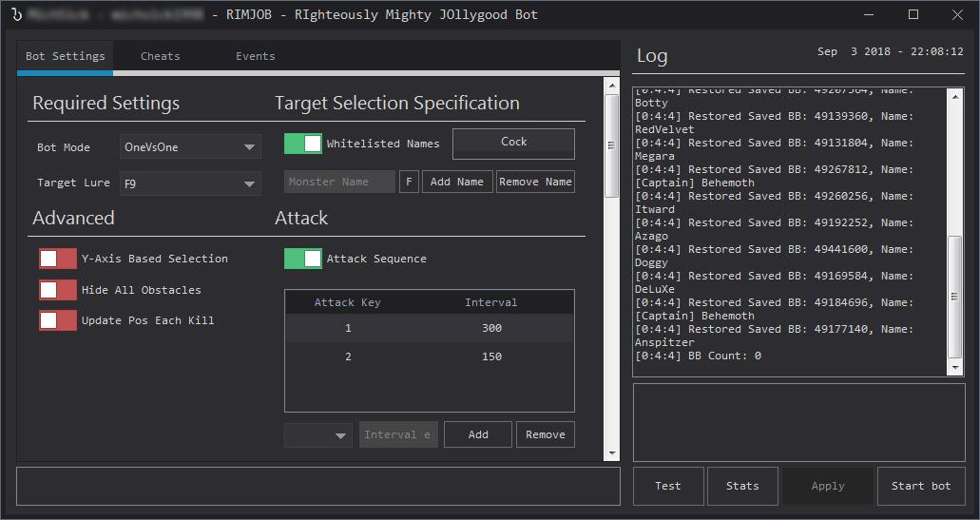Click the Monster Name input field
The width and height of the screenshot is (980, 520).
[339, 182]
